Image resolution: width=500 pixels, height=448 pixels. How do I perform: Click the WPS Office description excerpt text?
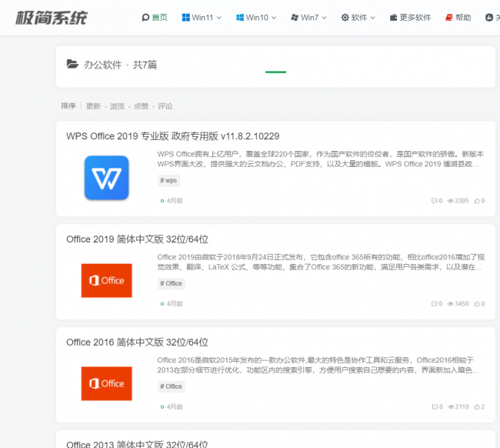(x=321, y=159)
